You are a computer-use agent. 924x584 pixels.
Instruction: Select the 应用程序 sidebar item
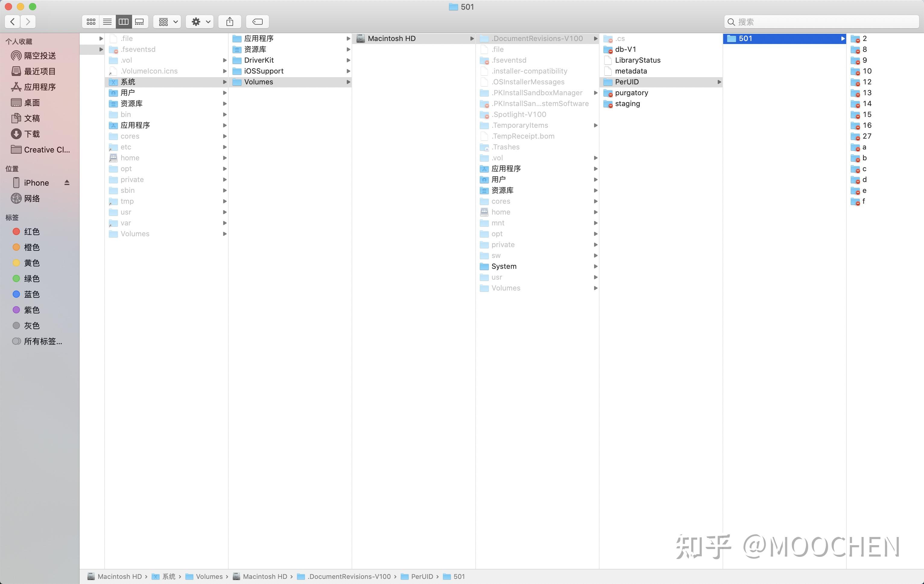[x=40, y=87]
